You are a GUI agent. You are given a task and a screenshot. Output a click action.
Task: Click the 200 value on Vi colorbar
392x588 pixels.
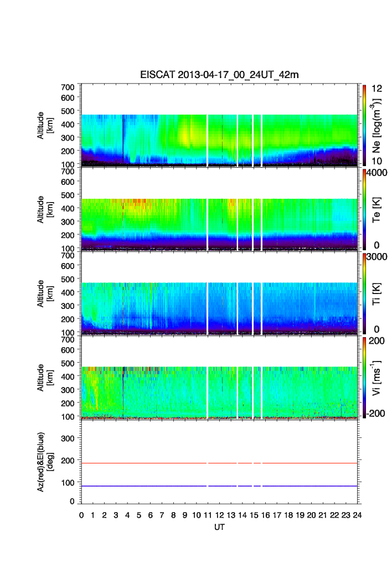point(376,341)
